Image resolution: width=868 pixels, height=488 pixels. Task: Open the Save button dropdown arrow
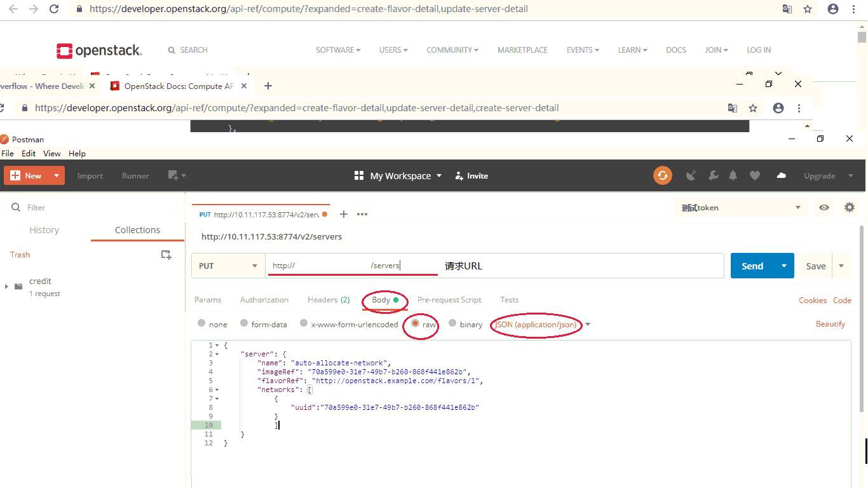841,266
